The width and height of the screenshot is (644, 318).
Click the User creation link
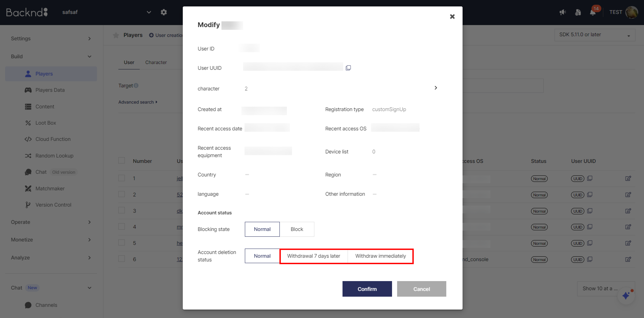[x=166, y=35]
